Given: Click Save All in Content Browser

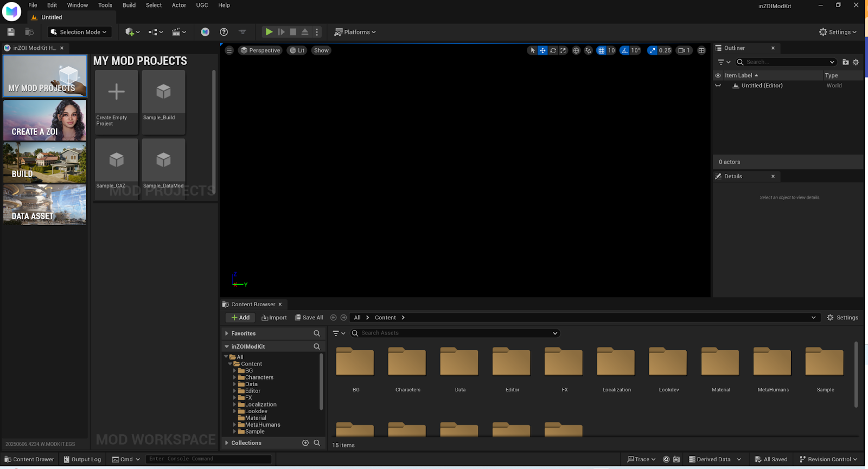Looking at the screenshot, I should coord(309,318).
